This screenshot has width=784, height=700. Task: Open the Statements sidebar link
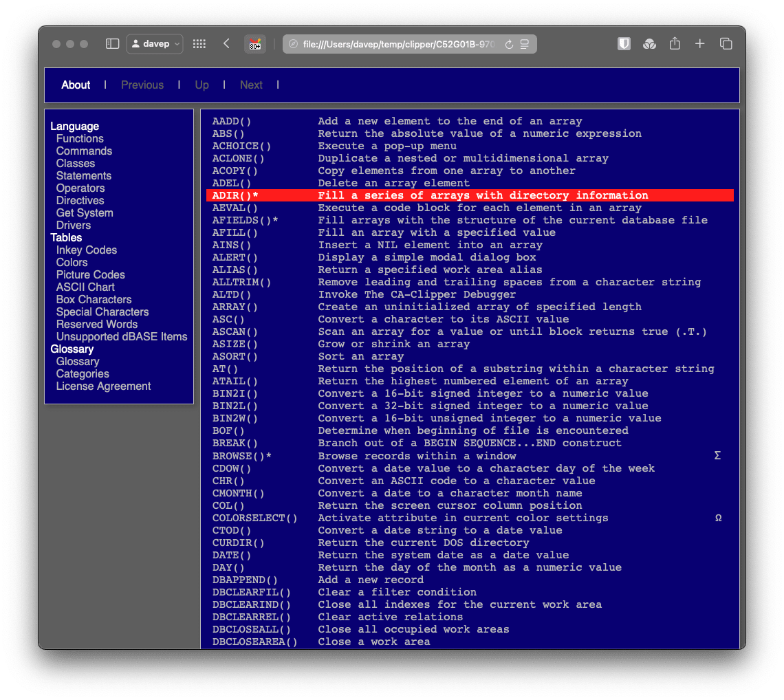tap(83, 176)
